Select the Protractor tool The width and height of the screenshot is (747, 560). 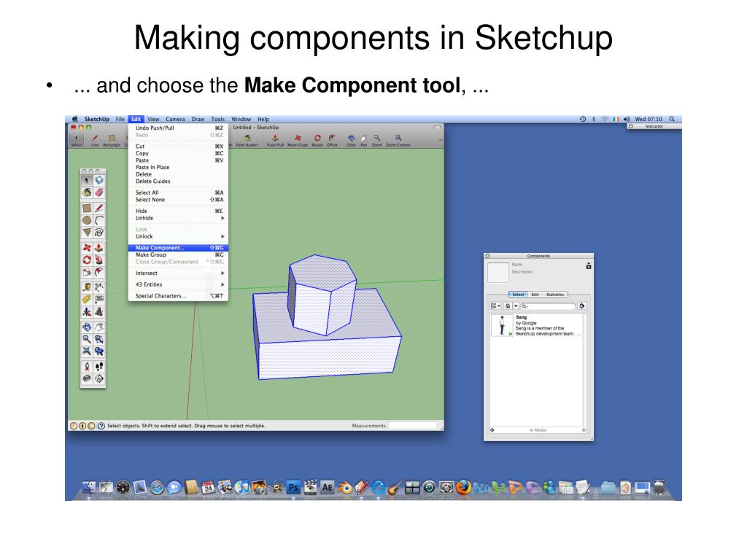[x=87, y=300]
